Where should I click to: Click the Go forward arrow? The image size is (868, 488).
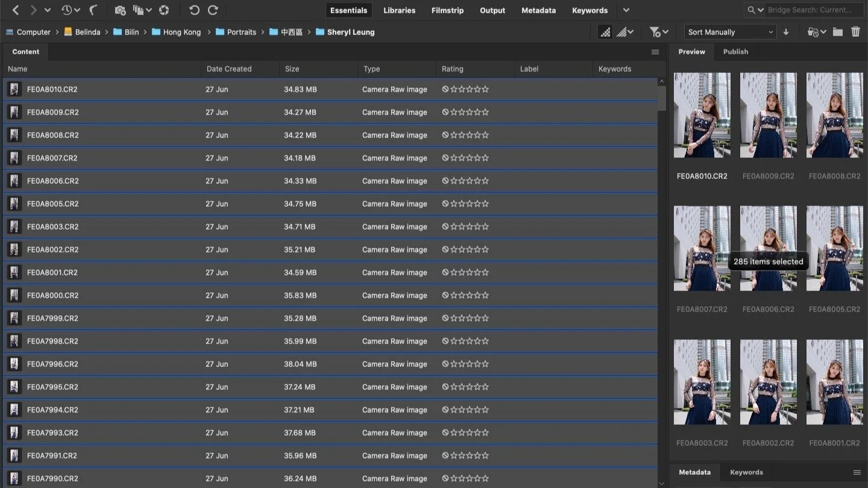pos(34,10)
